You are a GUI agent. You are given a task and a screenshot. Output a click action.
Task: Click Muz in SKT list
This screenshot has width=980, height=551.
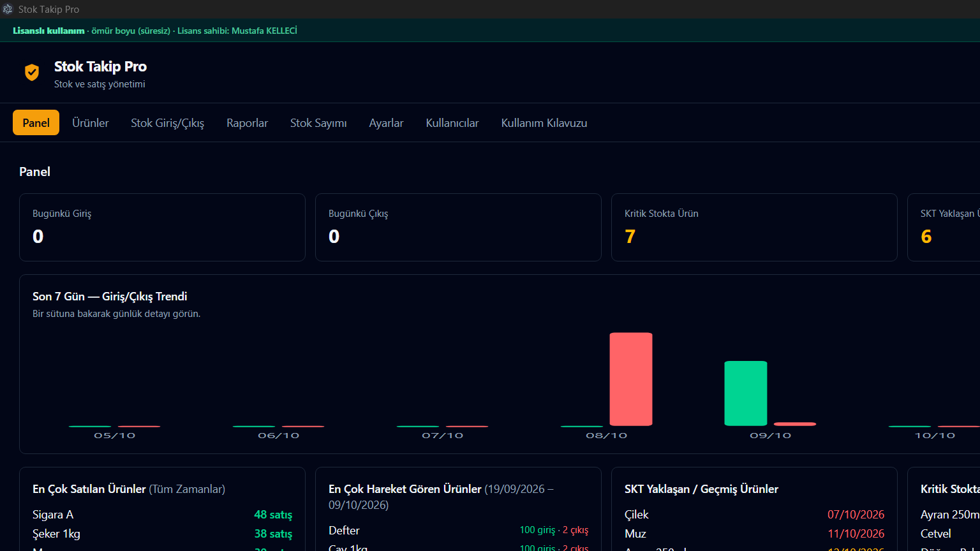pyautogui.click(x=635, y=534)
